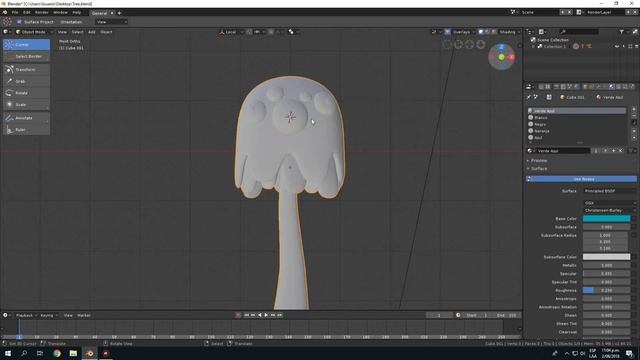Image resolution: width=640 pixels, height=360 pixels.
Task: Open the Local transform orientation dropdown
Action: (231, 32)
